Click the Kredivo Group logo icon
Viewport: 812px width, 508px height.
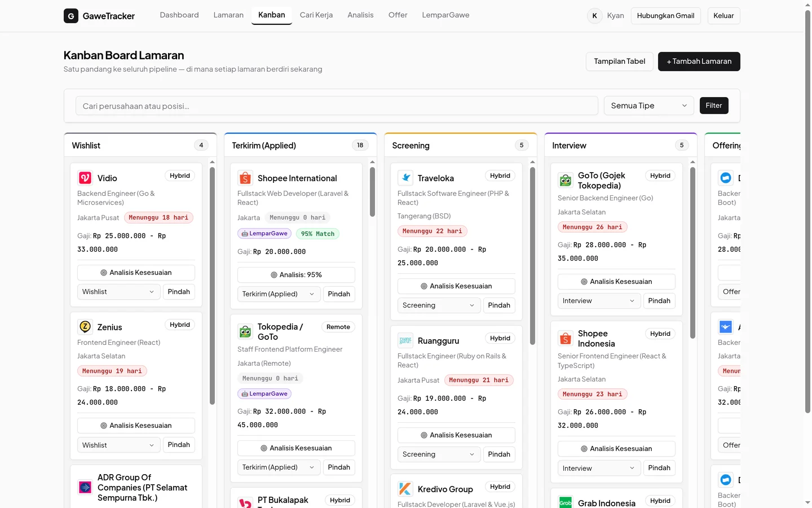coord(405,489)
